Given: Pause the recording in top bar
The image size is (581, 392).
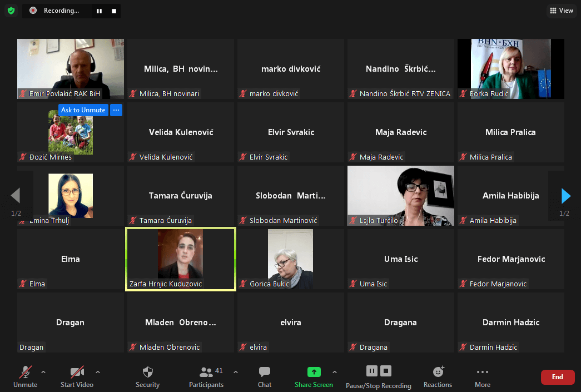Looking at the screenshot, I should point(99,11).
